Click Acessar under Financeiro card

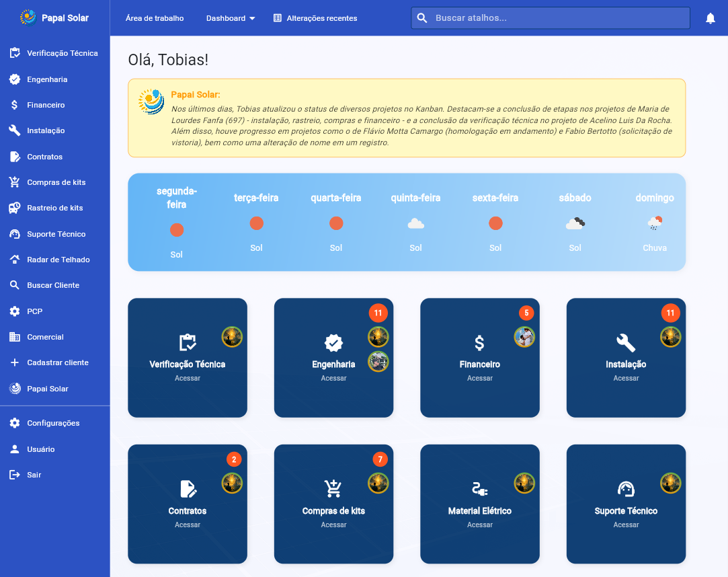(480, 379)
